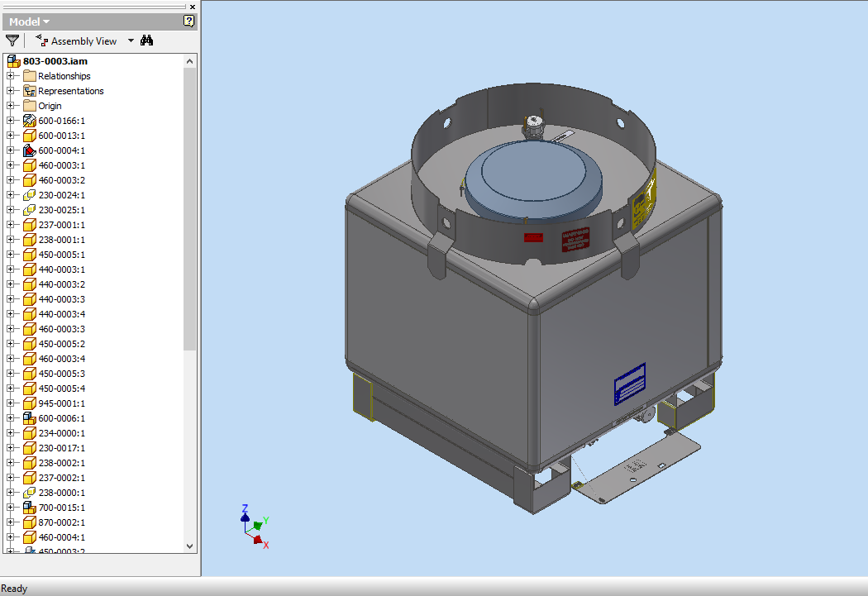Click the red work-feature icon beside 600-0004:1
Viewport: 868px width, 596px height.
(30, 150)
